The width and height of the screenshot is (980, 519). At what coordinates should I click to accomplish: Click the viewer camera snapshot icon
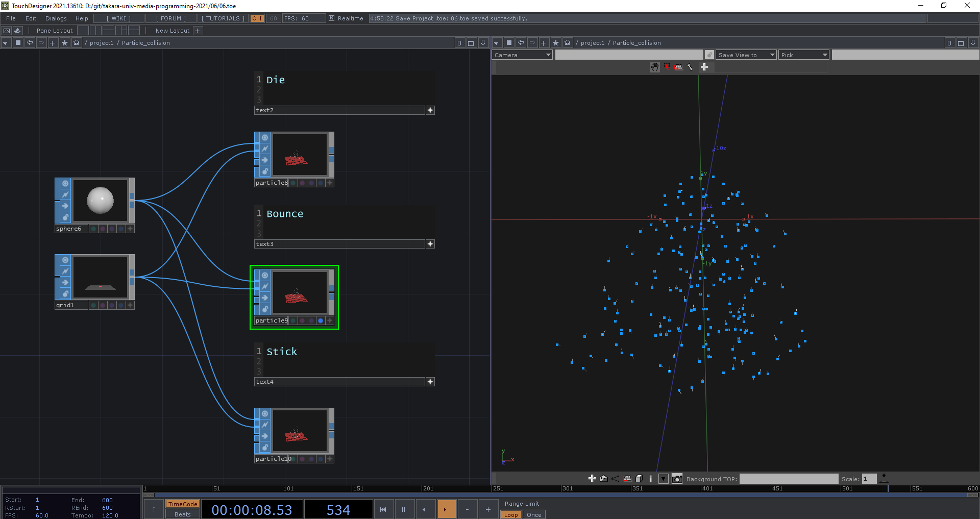point(677,479)
